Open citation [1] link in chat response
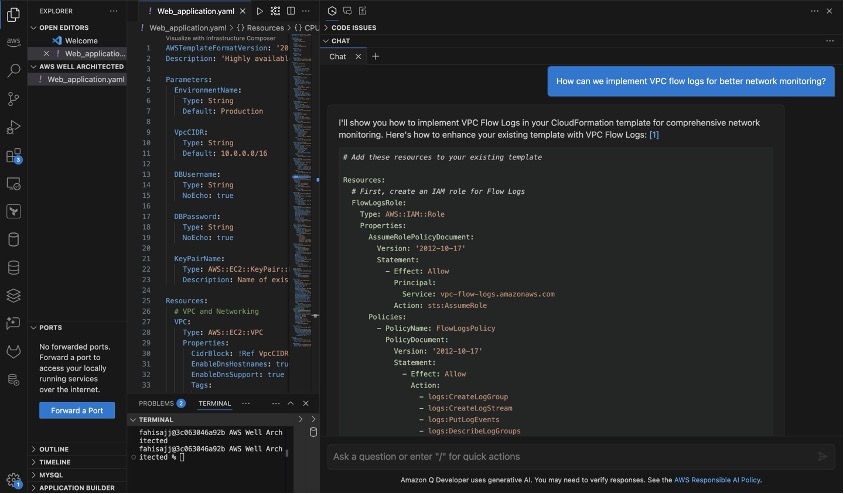 click(x=654, y=135)
